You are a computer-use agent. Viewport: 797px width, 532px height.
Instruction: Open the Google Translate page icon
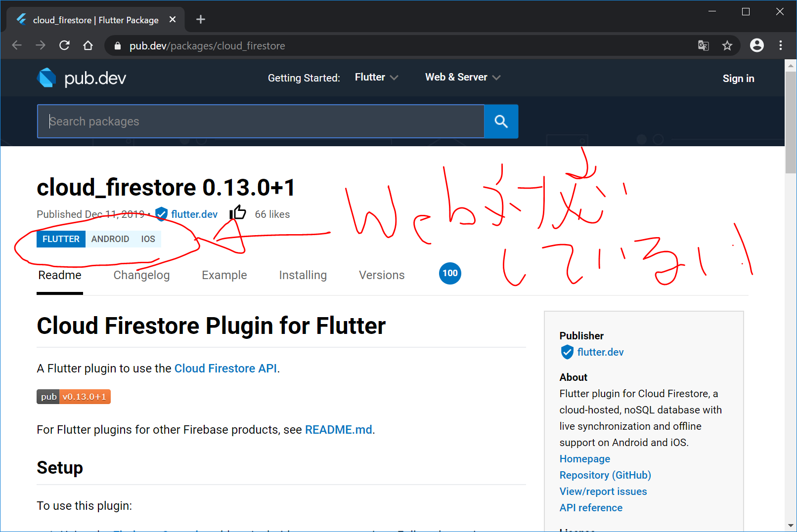point(703,45)
